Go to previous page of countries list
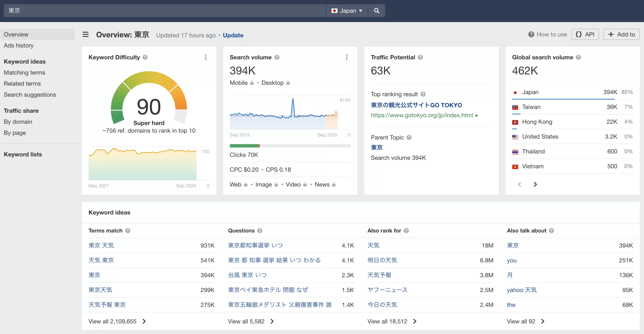 click(x=520, y=184)
